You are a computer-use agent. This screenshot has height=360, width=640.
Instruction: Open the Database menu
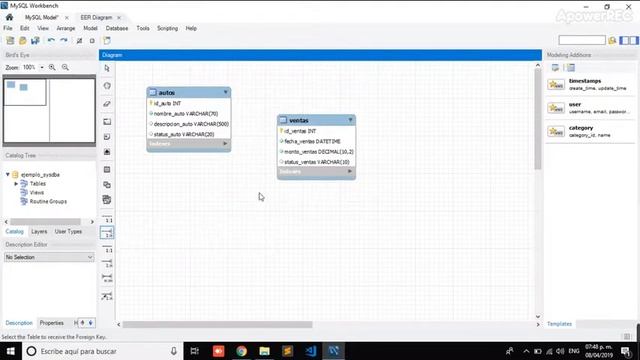point(117,28)
